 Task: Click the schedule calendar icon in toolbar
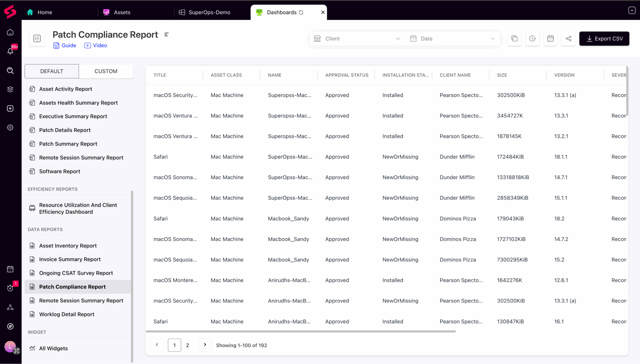[x=550, y=38]
